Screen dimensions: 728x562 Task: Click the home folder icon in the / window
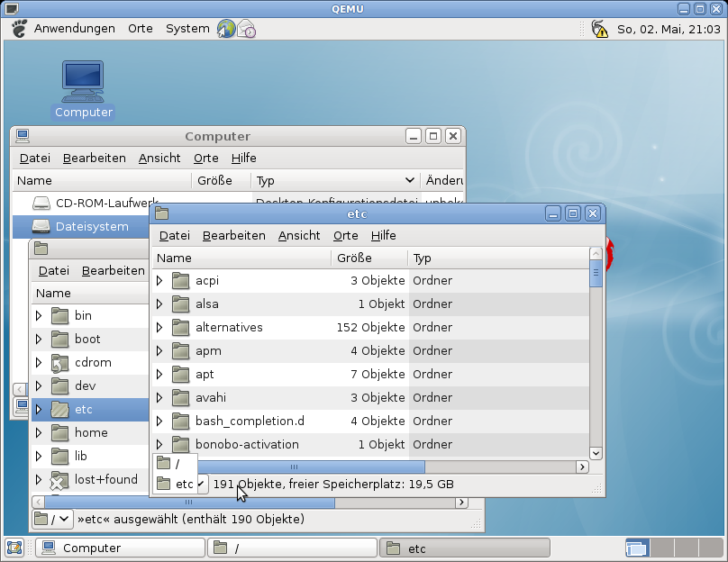click(59, 432)
